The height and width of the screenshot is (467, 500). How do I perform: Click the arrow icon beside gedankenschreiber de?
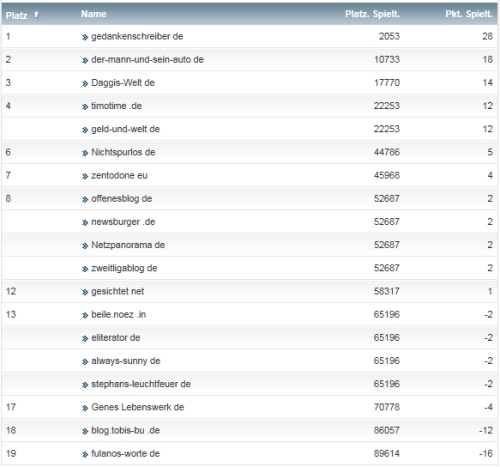coord(85,37)
